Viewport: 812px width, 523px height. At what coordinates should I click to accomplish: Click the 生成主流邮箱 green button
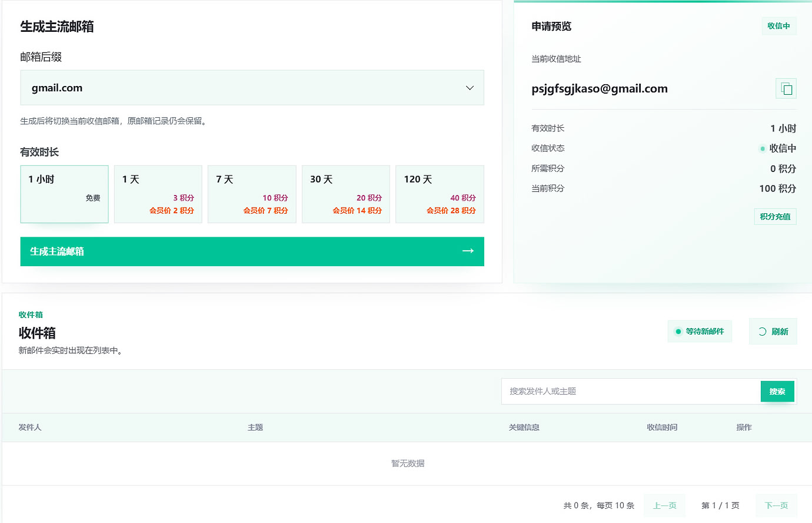coord(252,251)
